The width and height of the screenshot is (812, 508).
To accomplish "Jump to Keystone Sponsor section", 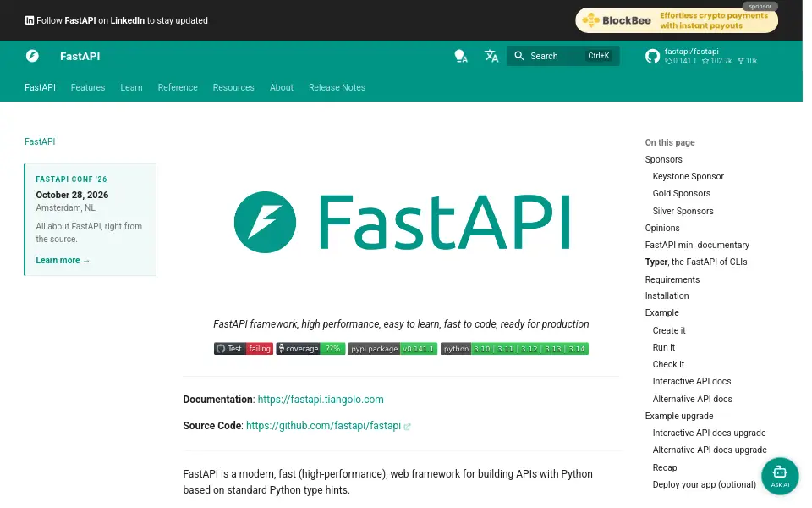I will coord(689,177).
